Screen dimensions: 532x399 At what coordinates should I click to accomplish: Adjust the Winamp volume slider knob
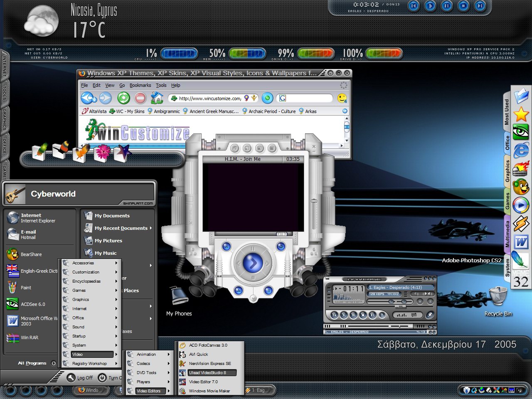tap(391, 302)
